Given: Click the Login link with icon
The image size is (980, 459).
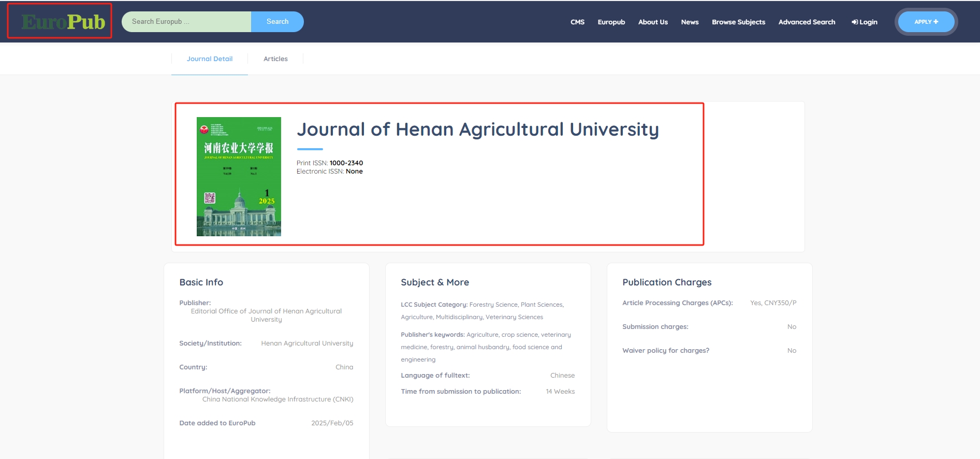Looking at the screenshot, I should 864,22.
